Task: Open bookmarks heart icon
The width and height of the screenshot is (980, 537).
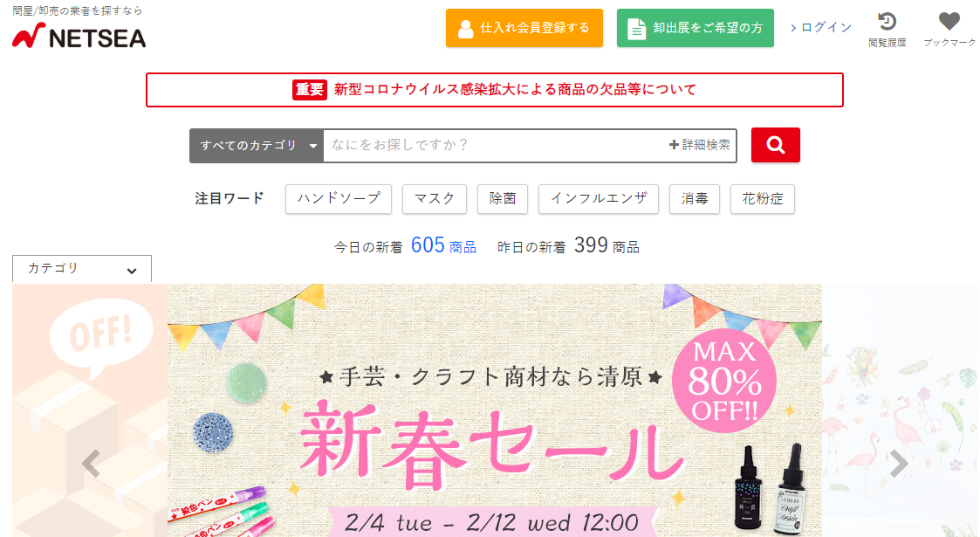Action: tap(949, 21)
